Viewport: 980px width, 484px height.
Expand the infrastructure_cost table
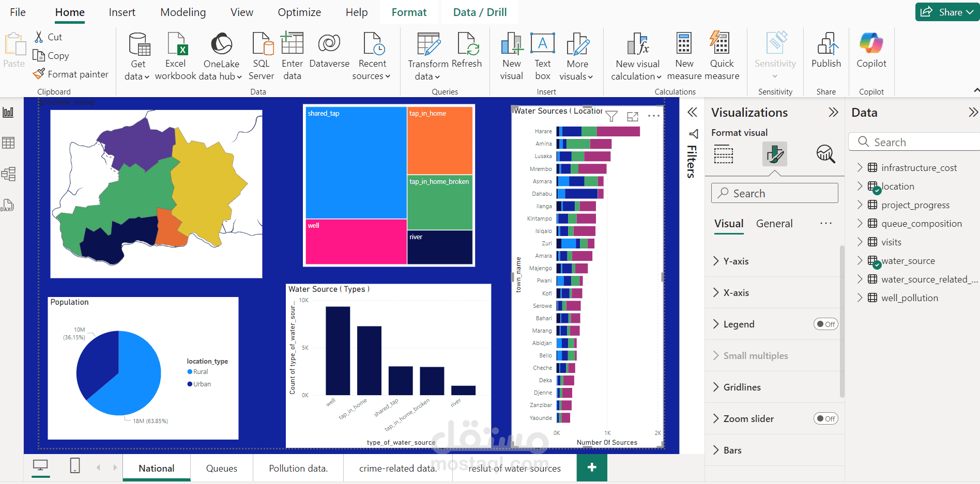pos(860,167)
